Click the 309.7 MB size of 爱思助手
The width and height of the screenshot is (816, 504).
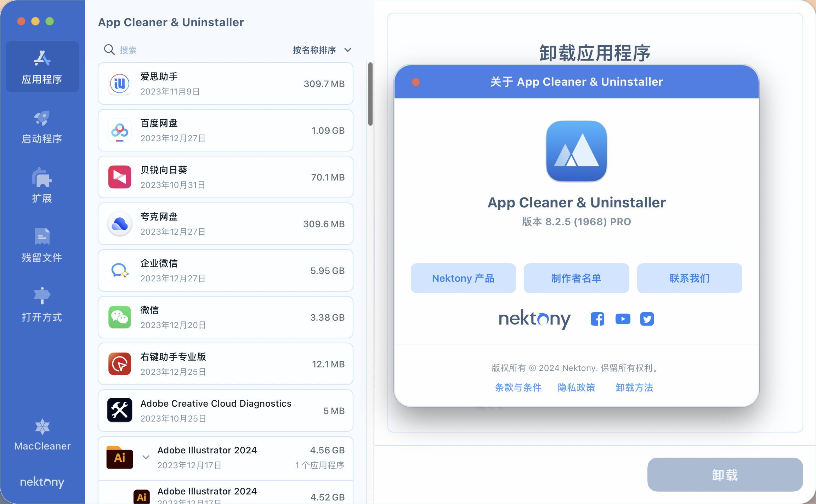click(324, 84)
